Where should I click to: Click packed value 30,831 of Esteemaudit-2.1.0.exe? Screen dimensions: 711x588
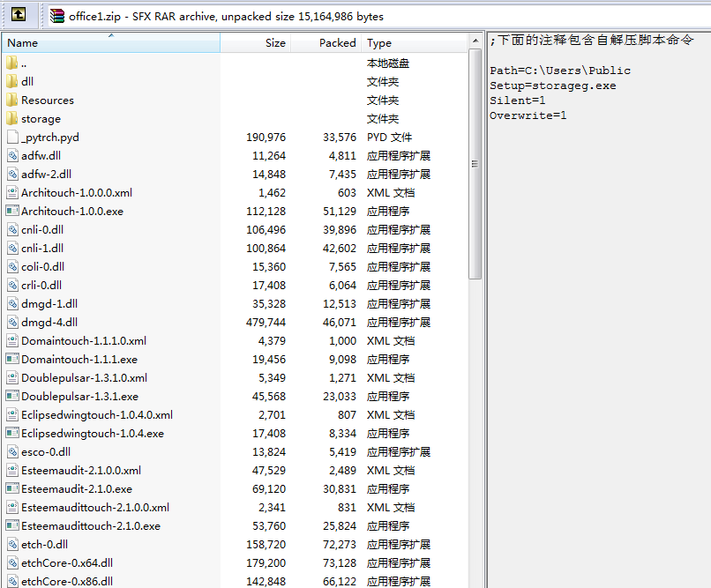click(339, 488)
